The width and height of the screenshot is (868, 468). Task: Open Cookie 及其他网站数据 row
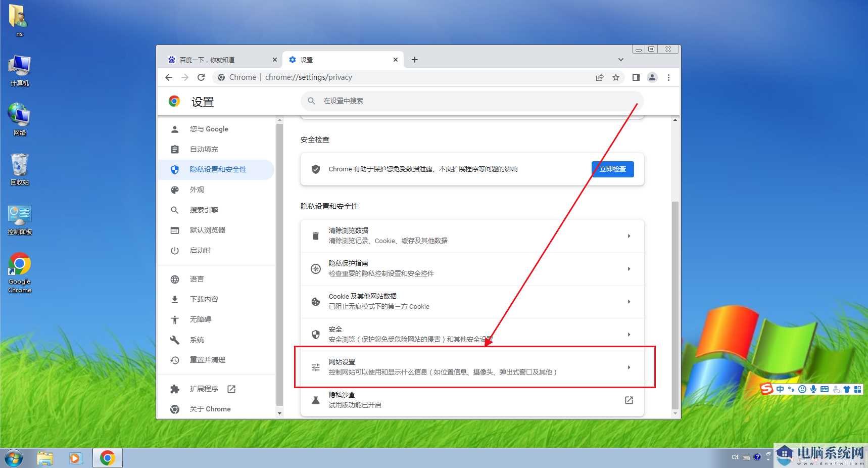pos(472,302)
